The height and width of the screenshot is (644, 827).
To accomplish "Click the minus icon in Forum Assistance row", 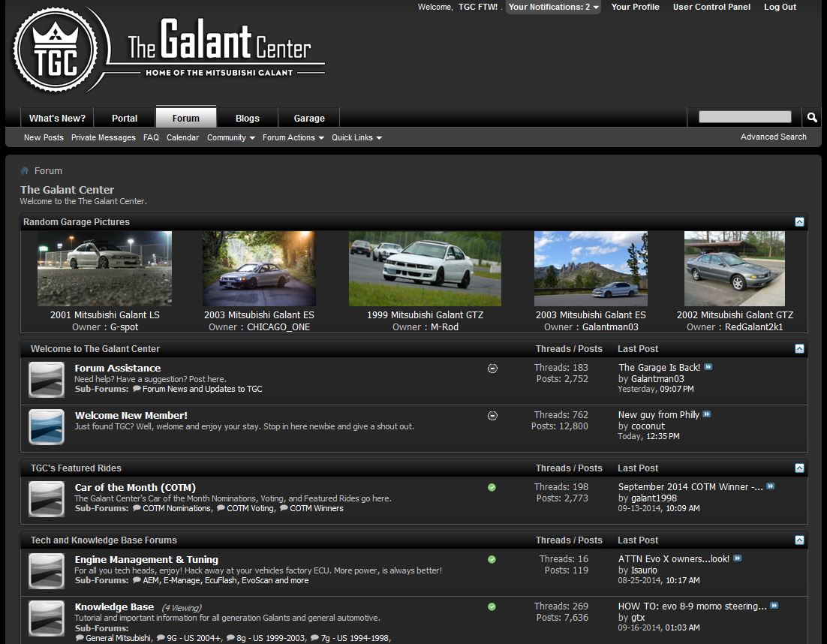I will click(492, 369).
